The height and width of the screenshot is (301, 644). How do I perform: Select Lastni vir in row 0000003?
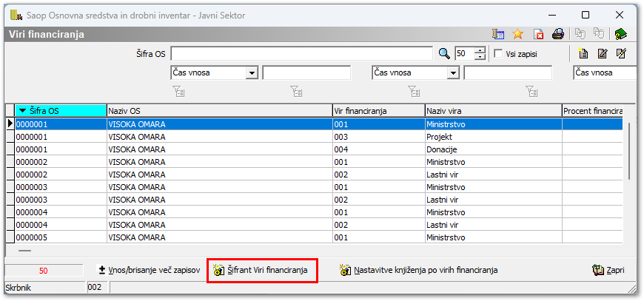[x=493, y=200]
